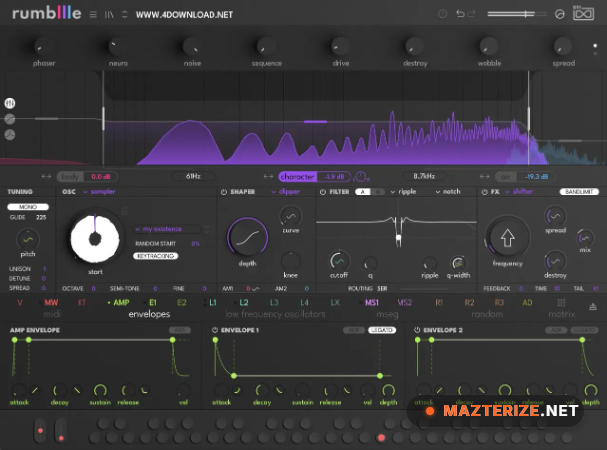Image resolution: width=607 pixels, height=450 pixels.
Task: Toggle the KEYTRACKING switch
Action: (x=156, y=256)
